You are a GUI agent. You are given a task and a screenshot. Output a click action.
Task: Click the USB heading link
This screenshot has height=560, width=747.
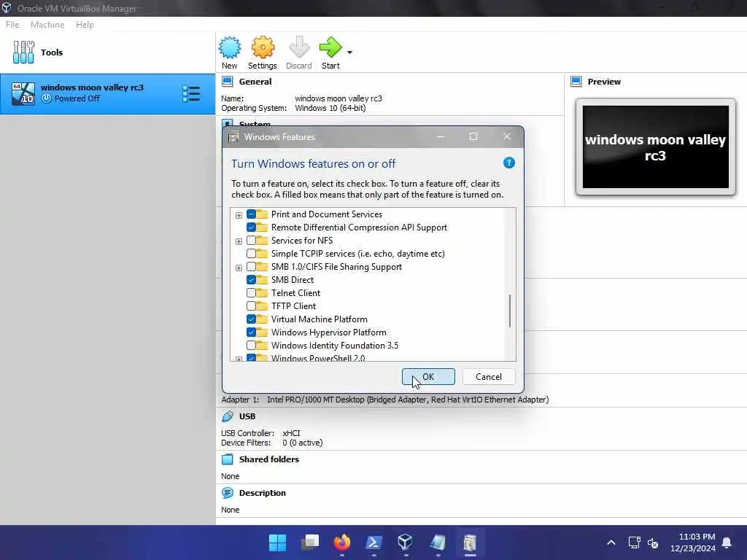pyautogui.click(x=247, y=416)
